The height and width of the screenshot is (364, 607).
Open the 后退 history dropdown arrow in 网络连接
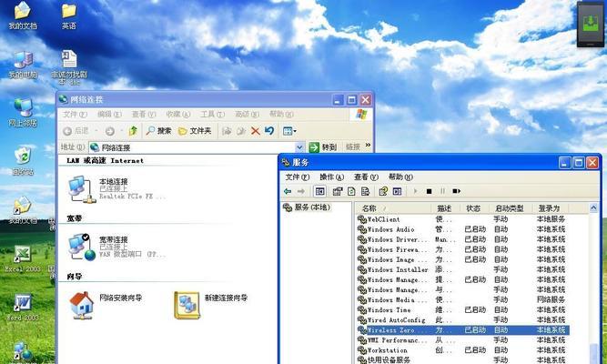[96, 131]
